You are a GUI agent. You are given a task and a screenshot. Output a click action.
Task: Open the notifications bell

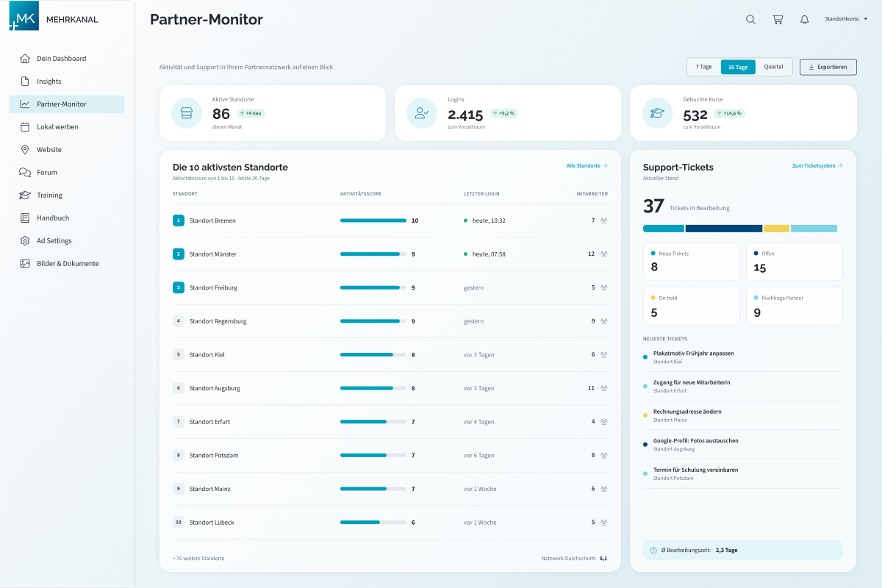point(805,20)
